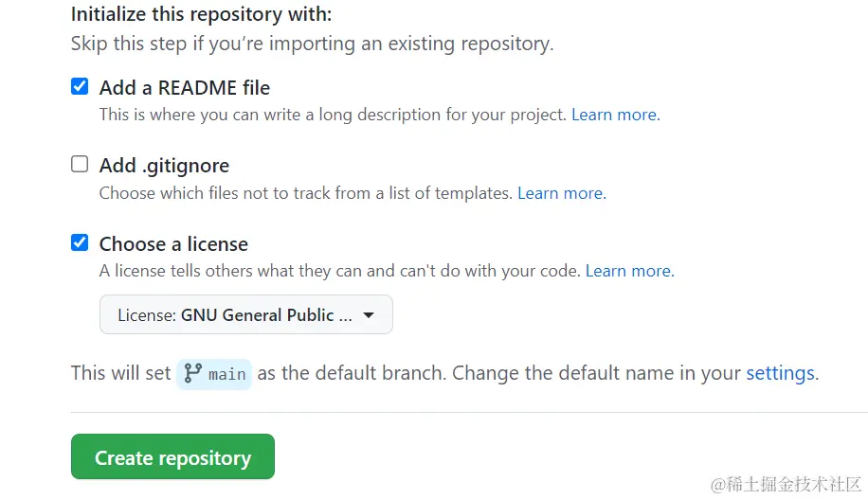The height and width of the screenshot is (500, 868).
Task: Click the Create repository button
Action: 172,456
